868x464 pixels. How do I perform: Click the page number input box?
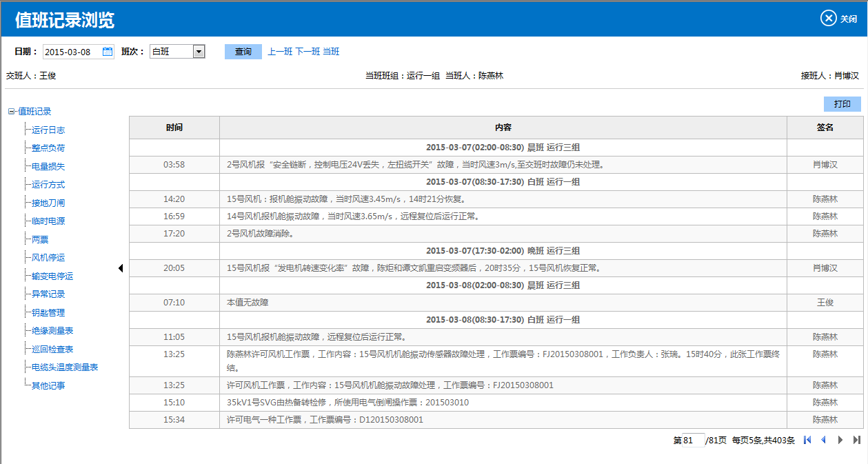coord(692,440)
